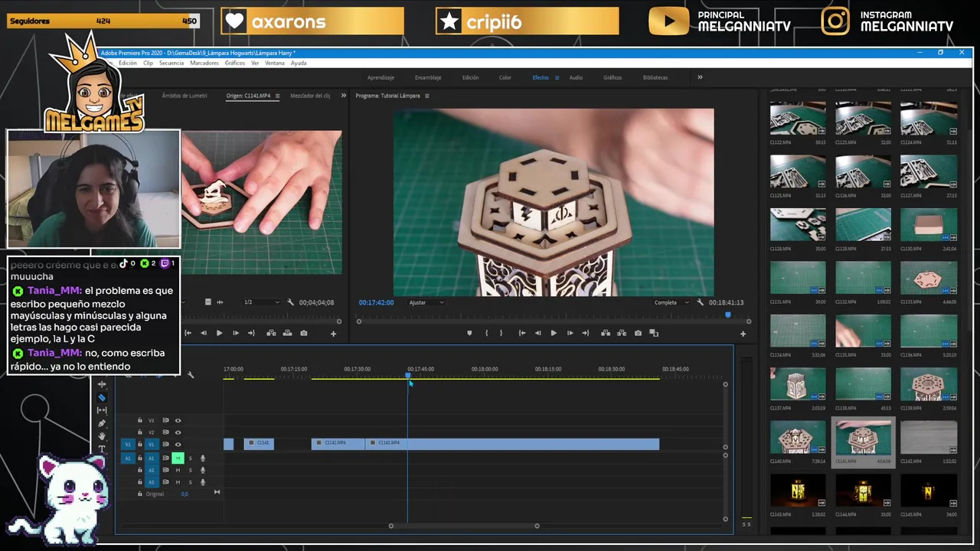Viewport: 980px width, 551px height.
Task: Step forward one frame in source monitor
Action: point(235,333)
